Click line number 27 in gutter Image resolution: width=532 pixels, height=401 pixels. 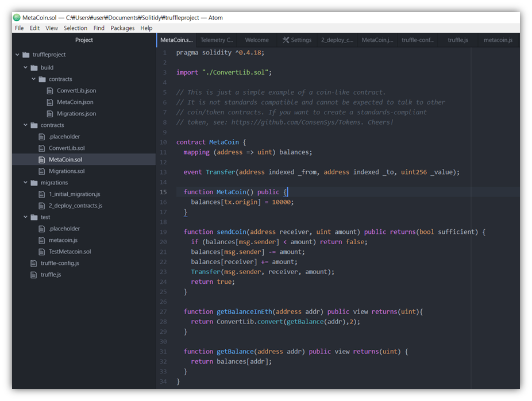(x=163, y=312)
